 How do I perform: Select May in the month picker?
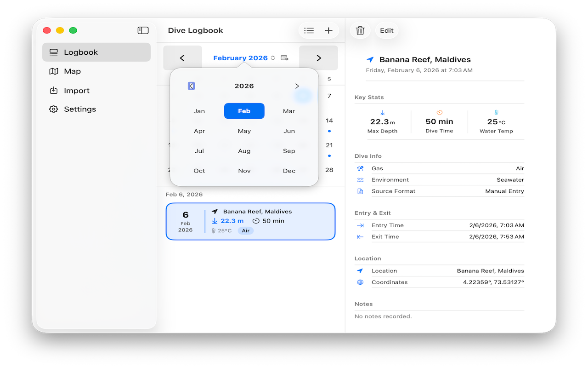tap(244, 131)
